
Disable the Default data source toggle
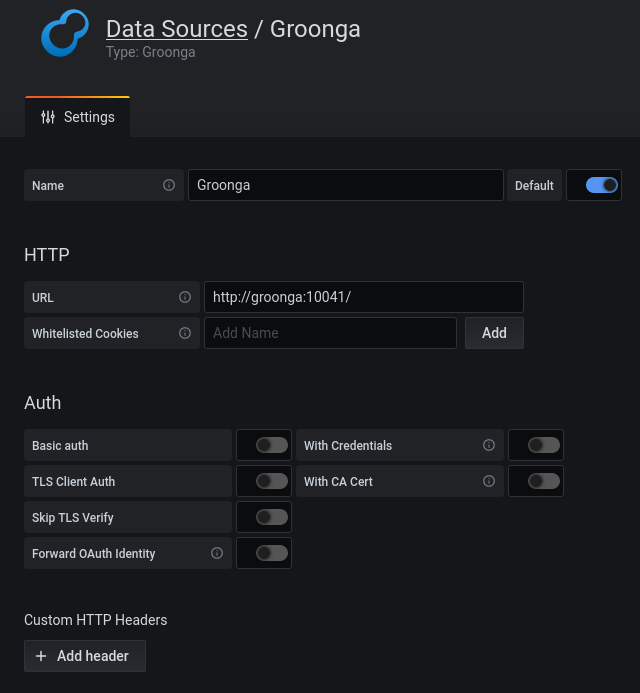[x=602, y=185]
